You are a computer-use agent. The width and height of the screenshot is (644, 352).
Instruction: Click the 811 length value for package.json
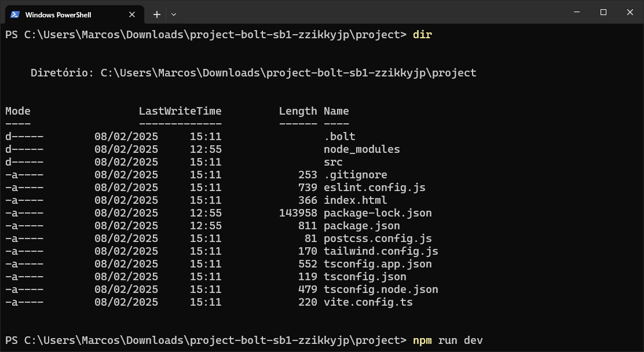click(307, 225)
